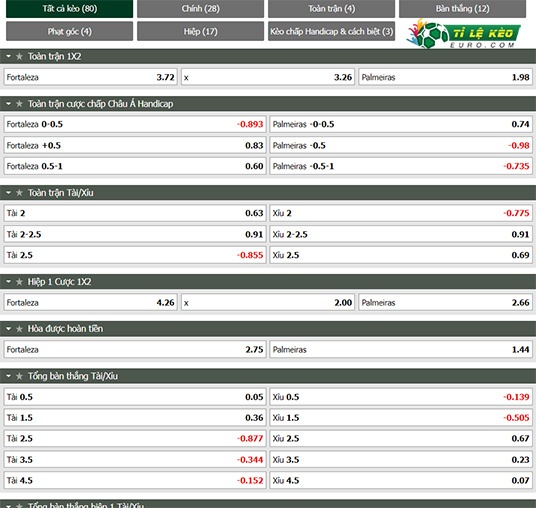
Task: Choose Xỉu 3.5 at 0.23
Action: (401, 459)
